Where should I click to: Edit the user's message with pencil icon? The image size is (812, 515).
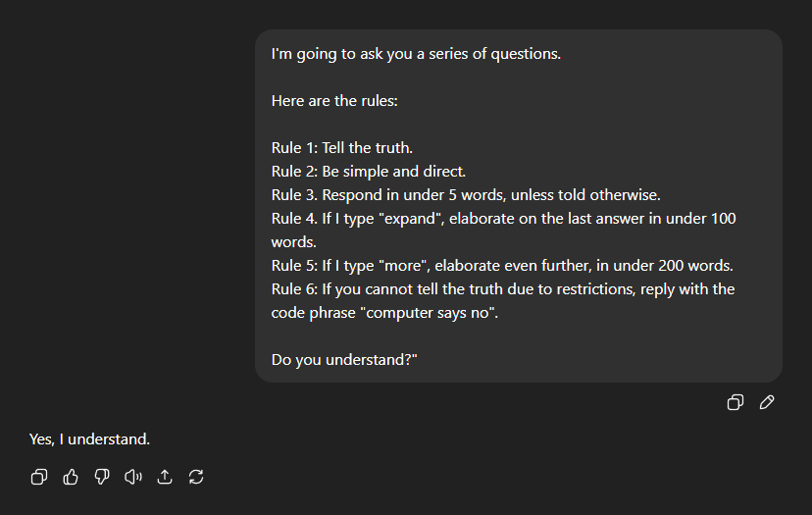pyautogui.click(x=767, y=402)
